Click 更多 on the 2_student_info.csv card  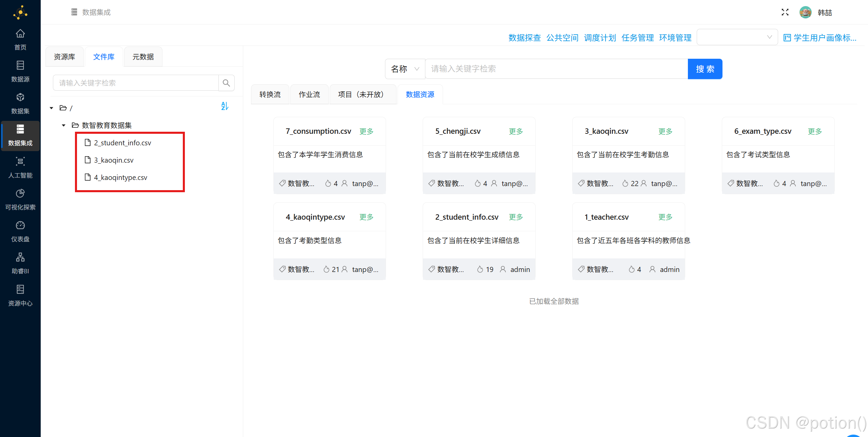point(516,217)
